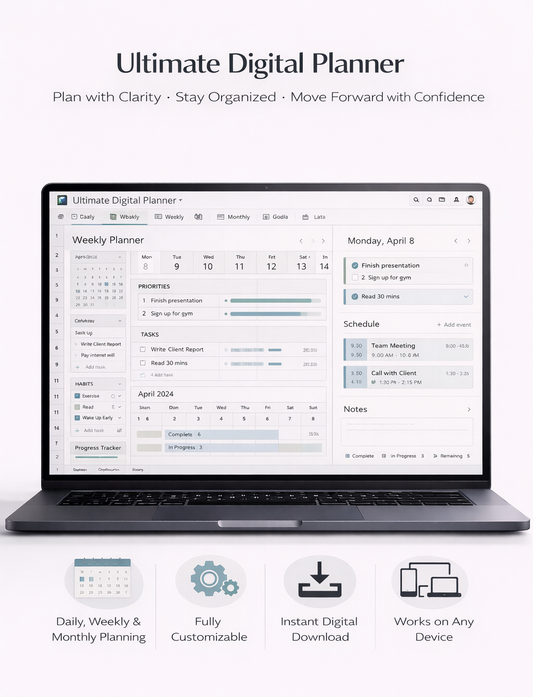Go to next day arrow beside Monday, April 8
Image resolution: width=533 pixels, height=697 pixels.
tap(469, 241)
